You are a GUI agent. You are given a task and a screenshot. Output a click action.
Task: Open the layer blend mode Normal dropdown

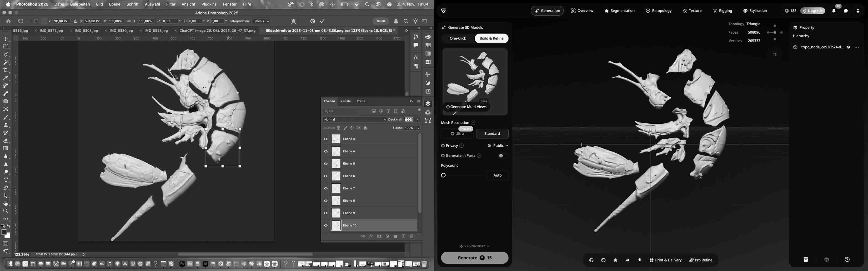click(x=354, y=120)
